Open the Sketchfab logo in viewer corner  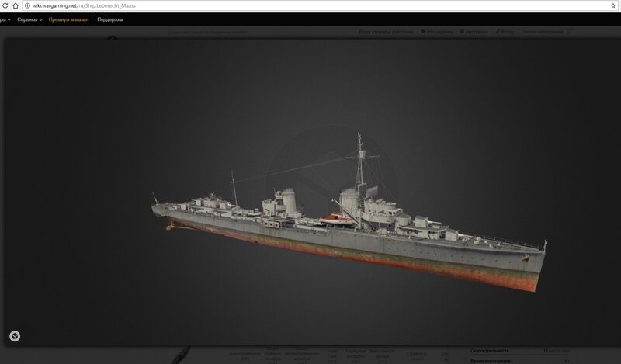pos(15,336)
